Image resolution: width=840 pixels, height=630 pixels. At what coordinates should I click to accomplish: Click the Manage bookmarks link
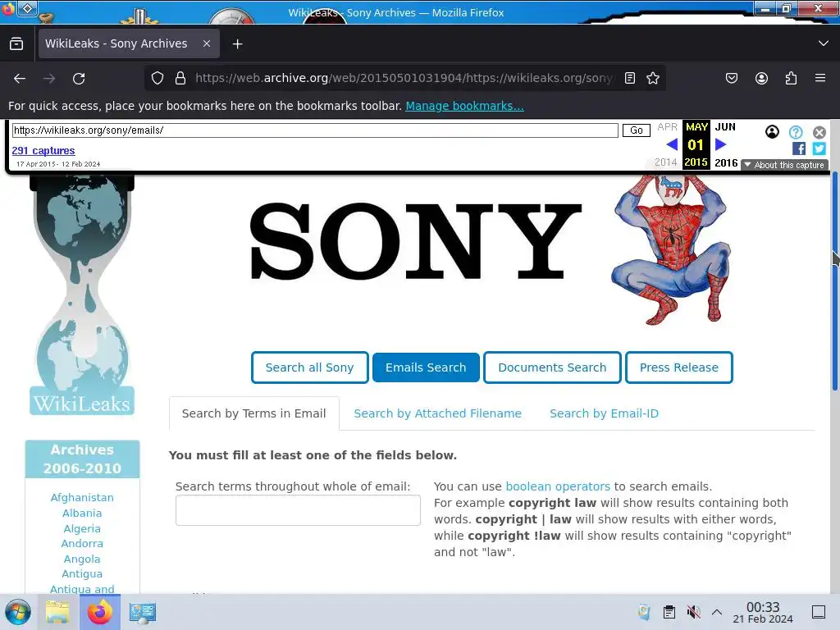point(464,106)
